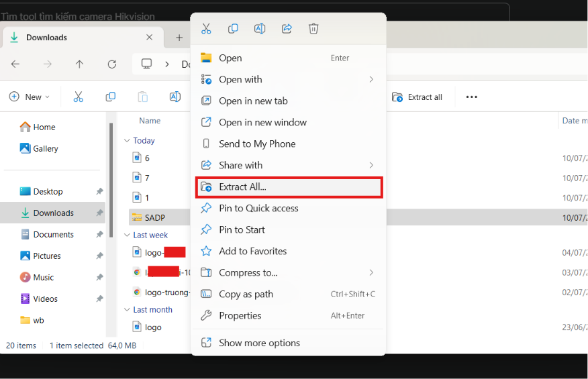Viewport: 588px width, 379px height.
Task: Collapse the Today group
Action: point(127,141)
